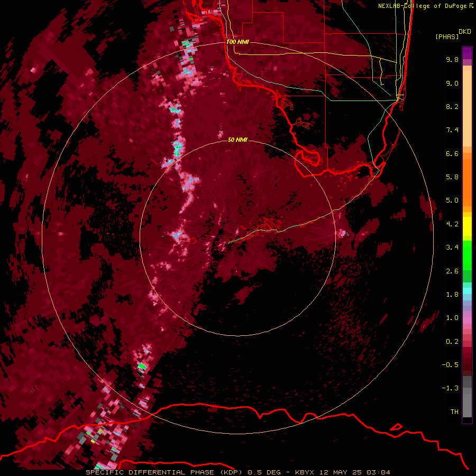Select the 50 NMI range ring label
The image size is (476, 476).
coord(237,140)
